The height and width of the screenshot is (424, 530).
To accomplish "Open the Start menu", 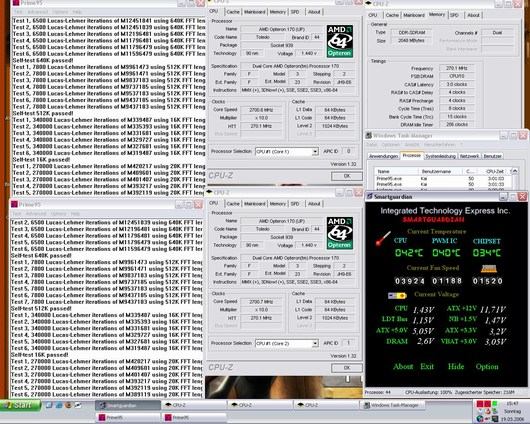I will [x=20, y=405].
